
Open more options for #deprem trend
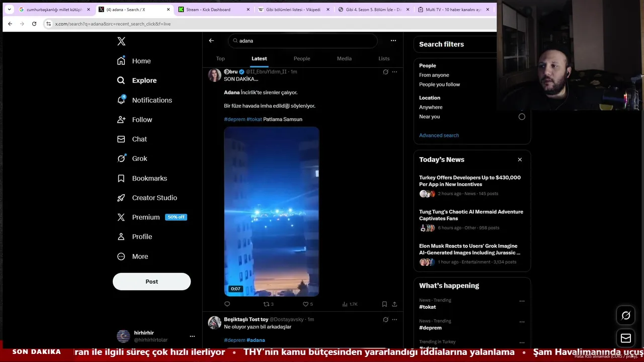click(522, 322)
